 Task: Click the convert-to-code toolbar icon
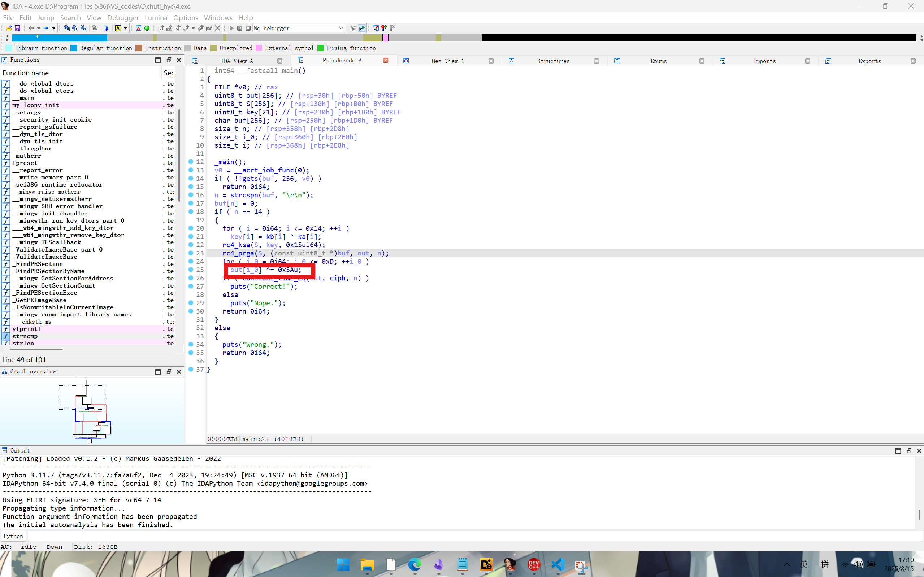(161, 28)
